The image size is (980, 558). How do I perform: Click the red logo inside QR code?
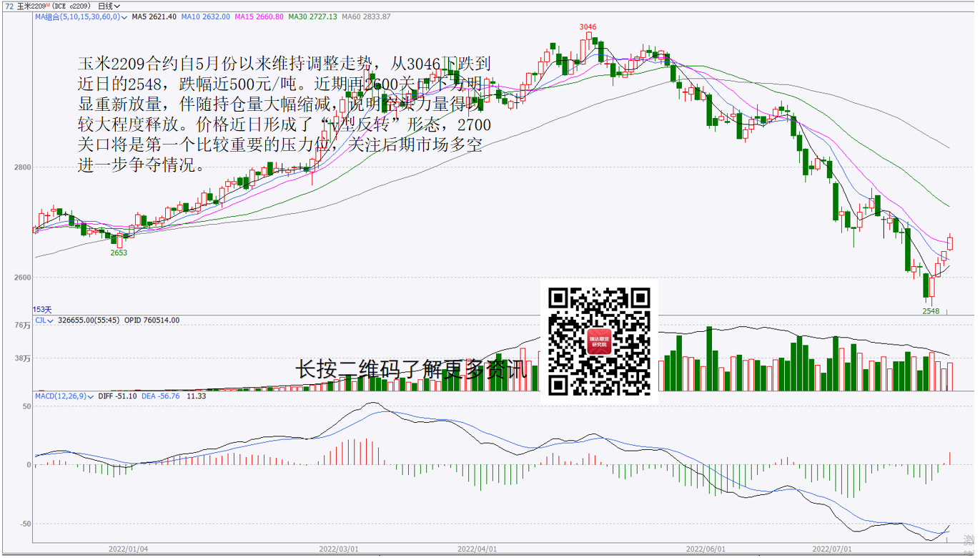tap(599, 342)
